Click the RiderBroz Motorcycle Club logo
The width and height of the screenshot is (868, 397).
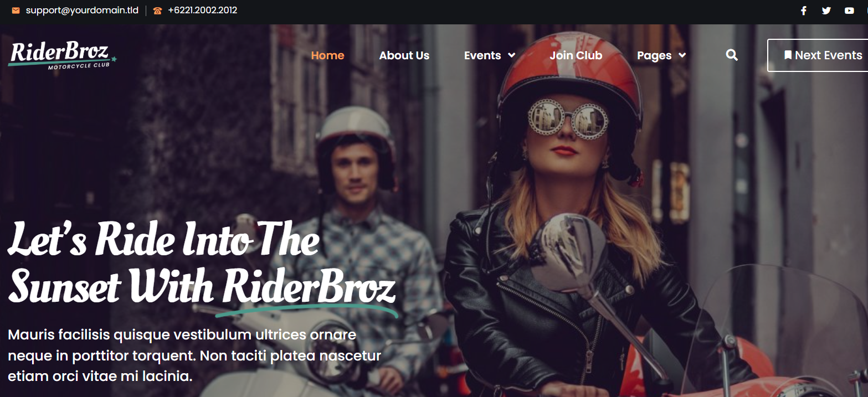(x=63, y=55)
